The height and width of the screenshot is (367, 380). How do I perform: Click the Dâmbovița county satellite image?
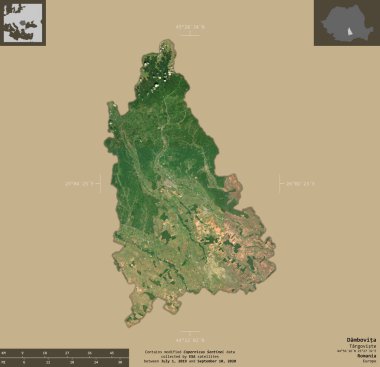click(190, 183)
